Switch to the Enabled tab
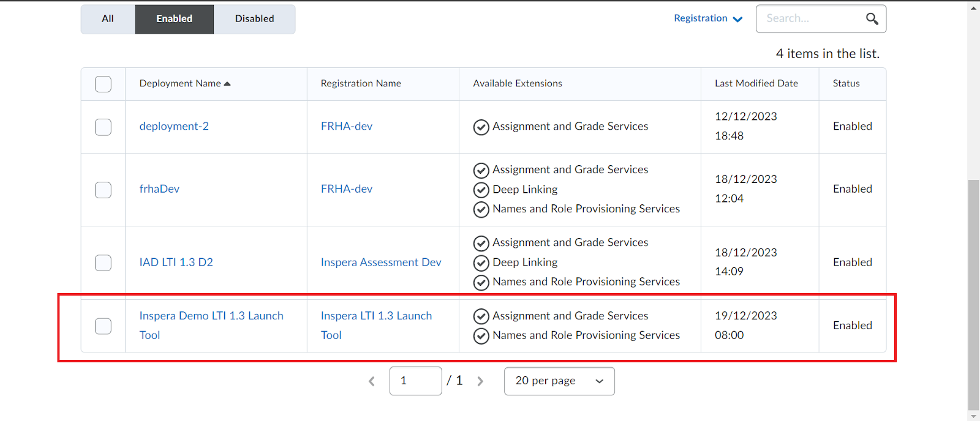 [175, 19]
